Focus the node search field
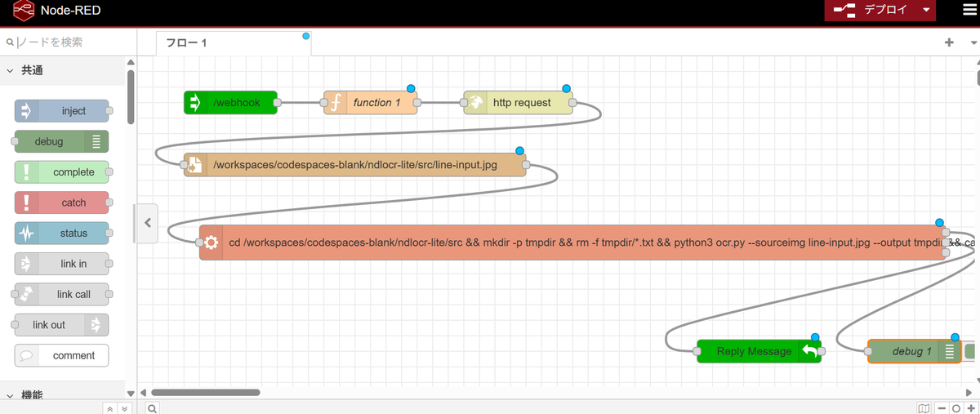 pyautogui.click(x=67, y=42)
